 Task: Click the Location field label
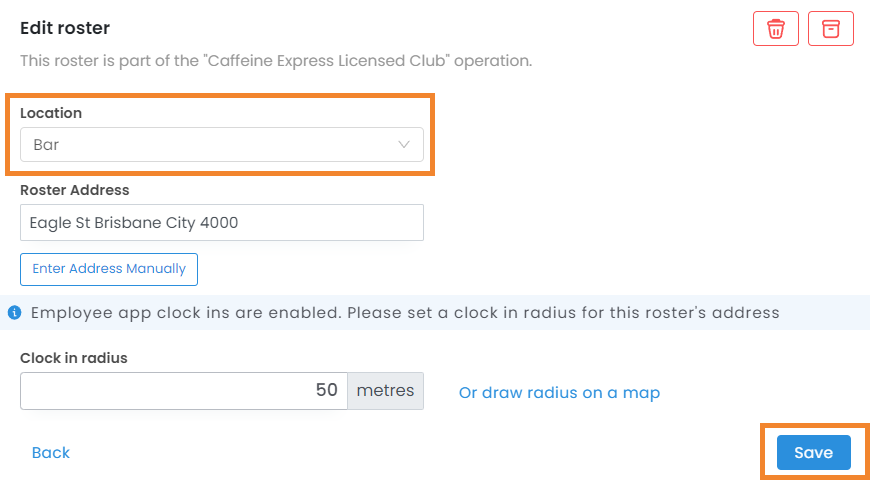click(x=51, y=113)
